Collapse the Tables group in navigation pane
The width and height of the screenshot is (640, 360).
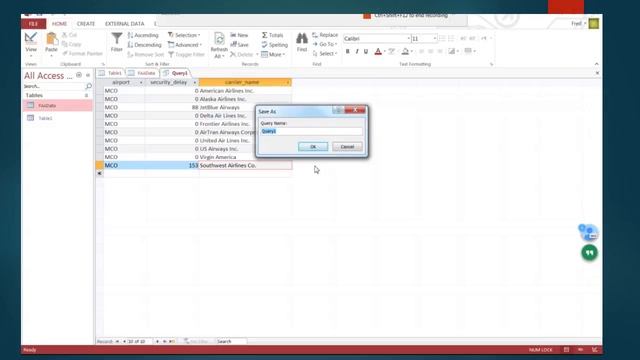pyautogui.click(x=87, y=95)
